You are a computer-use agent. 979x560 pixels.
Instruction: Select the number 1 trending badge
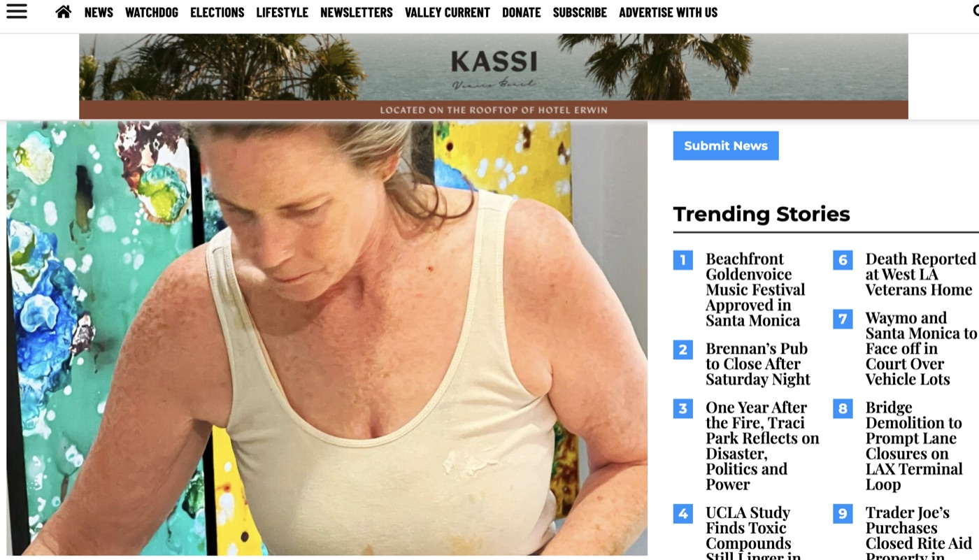click(x=683, y=260)
